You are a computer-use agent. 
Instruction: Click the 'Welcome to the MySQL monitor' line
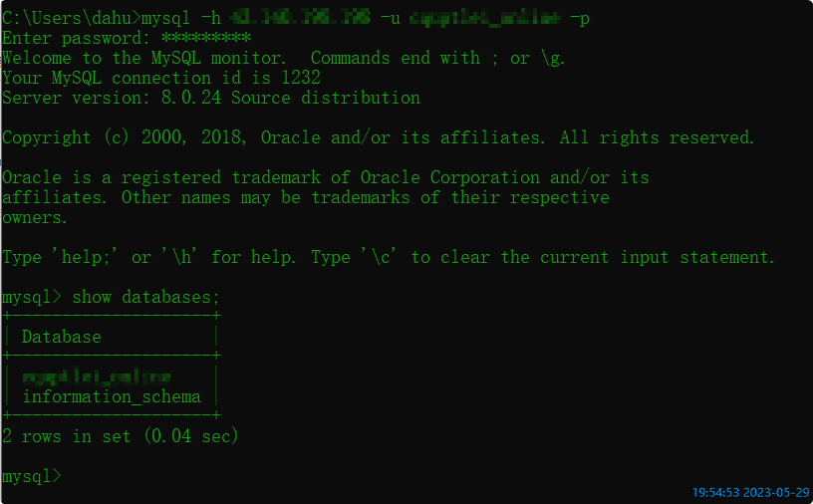143,58
